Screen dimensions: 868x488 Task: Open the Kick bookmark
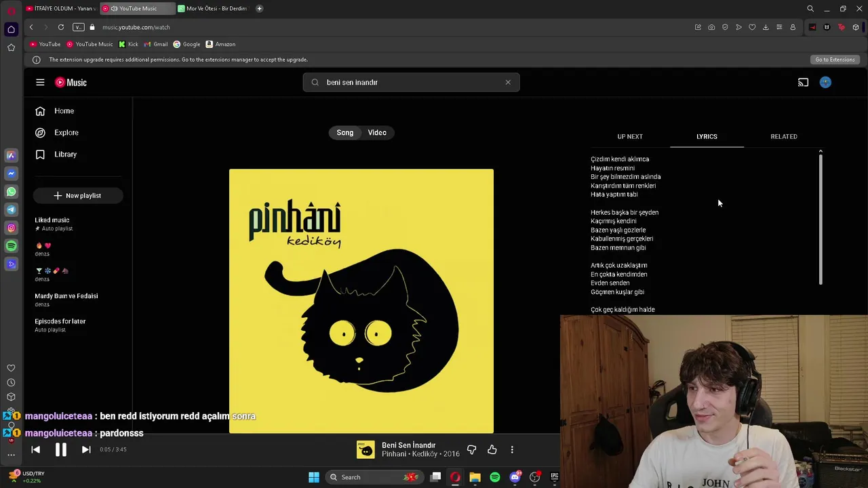[x=128, y=44]
